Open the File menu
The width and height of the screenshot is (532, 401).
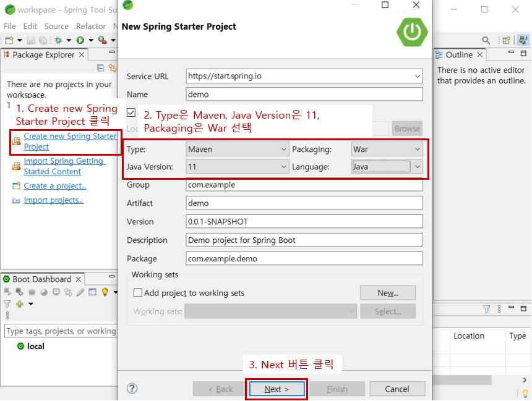coord(9,26)
